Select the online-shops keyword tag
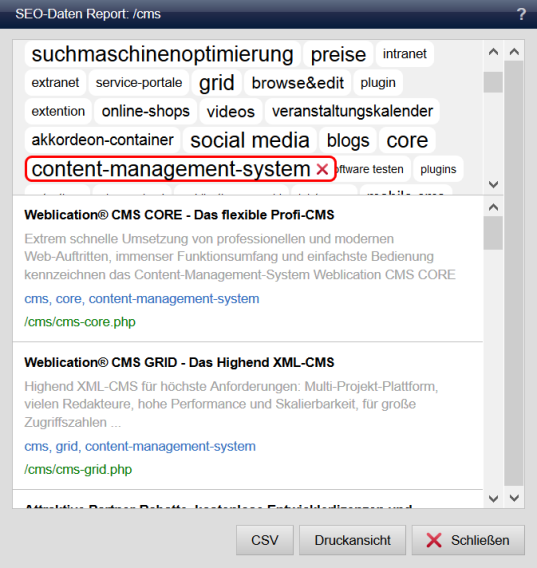Screen dimensions: 537x568 point(145,111)
